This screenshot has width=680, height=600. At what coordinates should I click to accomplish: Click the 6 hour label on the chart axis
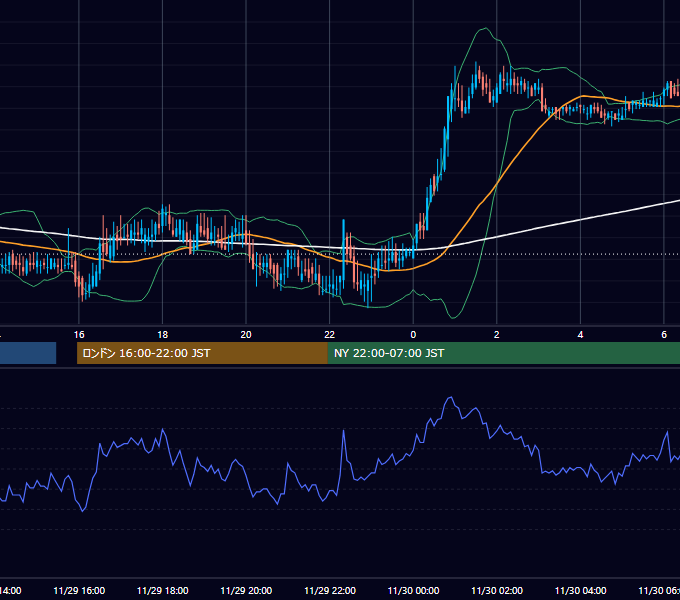coord(664,335)
